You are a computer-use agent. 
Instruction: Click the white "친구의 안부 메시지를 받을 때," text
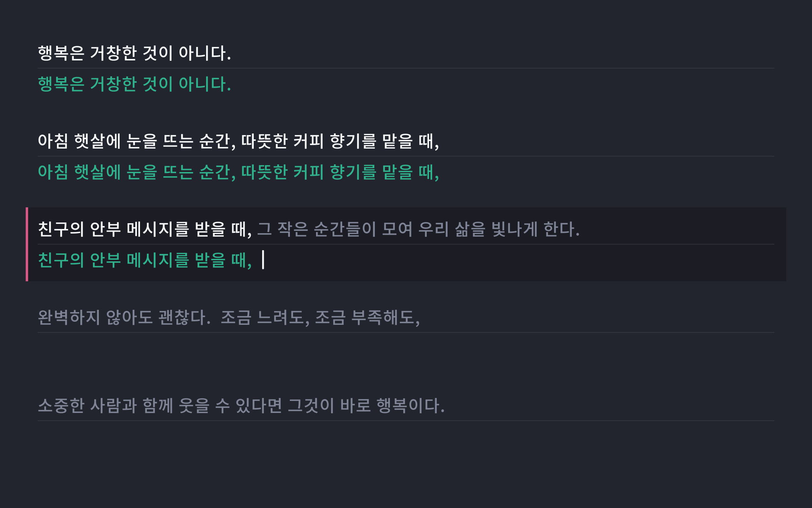click(145, 229)
